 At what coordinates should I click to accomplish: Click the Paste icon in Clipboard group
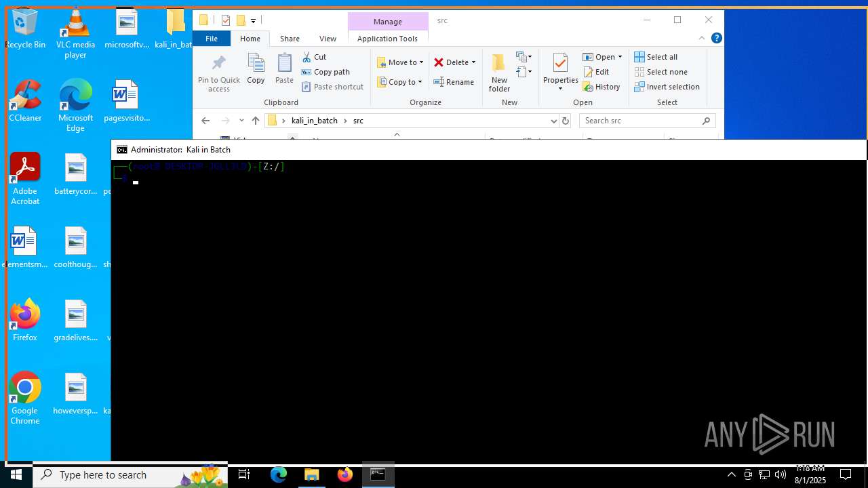(x=284, y=64)
